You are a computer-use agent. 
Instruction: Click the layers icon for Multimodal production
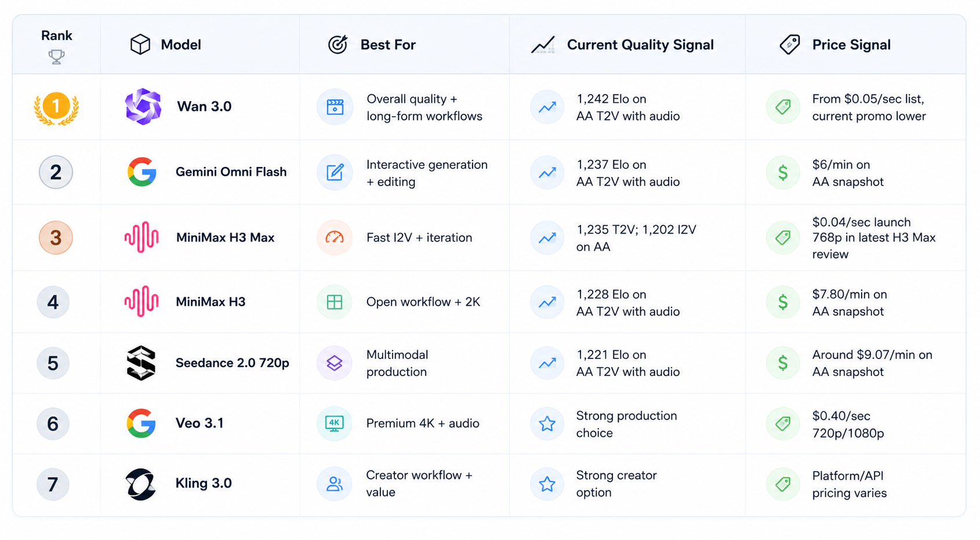point(335,363)
